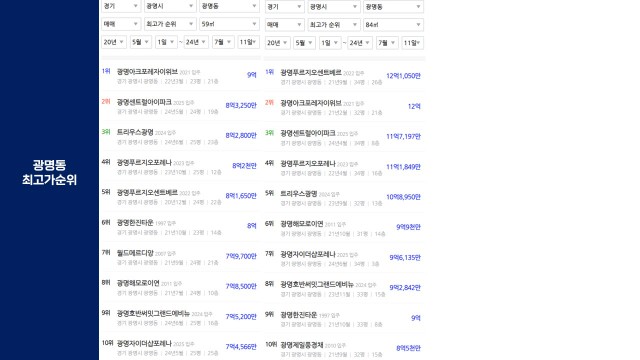Open 2위 광명센트럴아이파크 in the 59㎡ ranking
This screenshot has width=640, height=360.
coord(180,106)
